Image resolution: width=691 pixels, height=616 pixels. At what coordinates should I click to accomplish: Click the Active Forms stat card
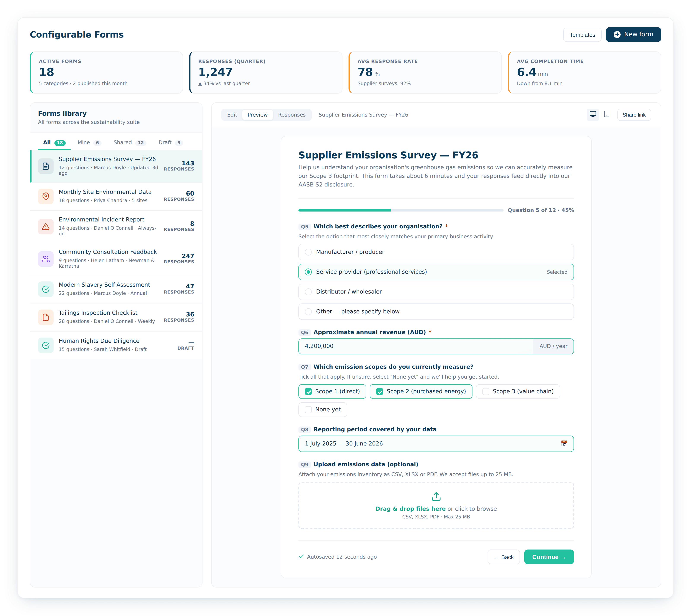(x=106, y=73)
